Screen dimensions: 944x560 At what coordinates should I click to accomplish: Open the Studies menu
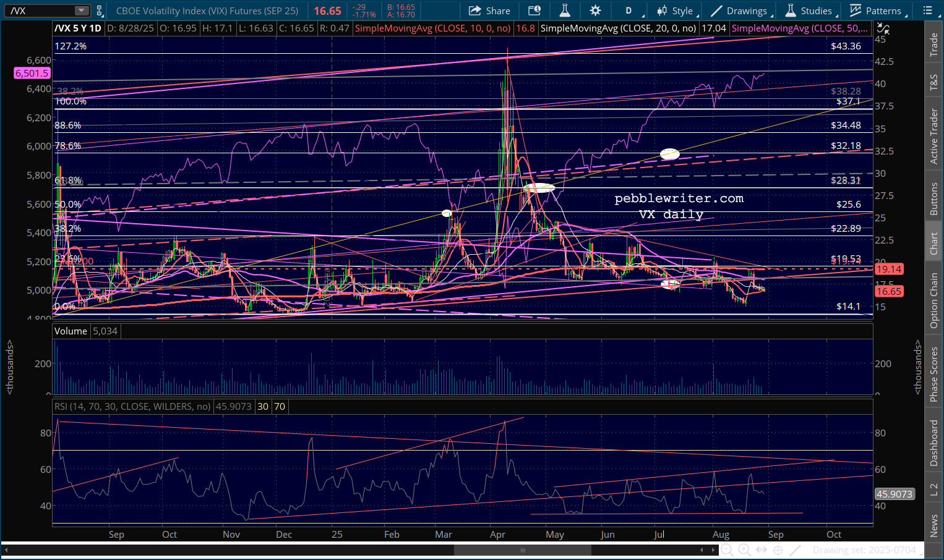pos(809,11)
